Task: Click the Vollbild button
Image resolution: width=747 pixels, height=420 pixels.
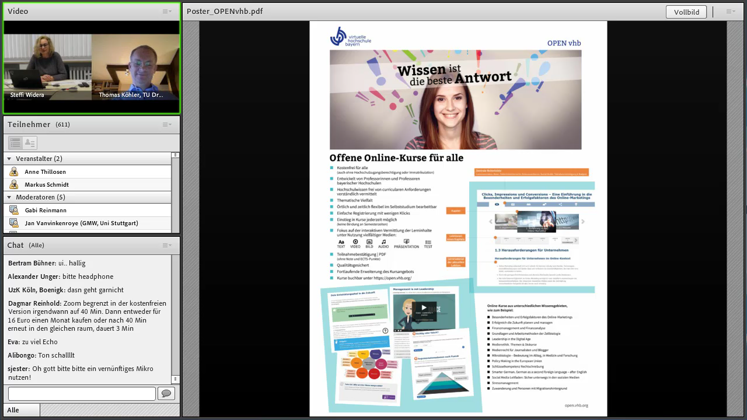Action: click(686, 12)
